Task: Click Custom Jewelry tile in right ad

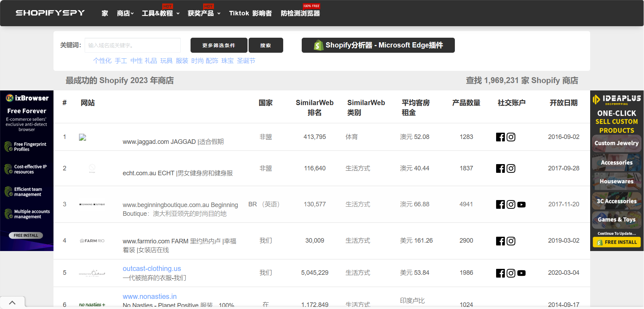Action: pyautogui.click(x=617, y=143)
